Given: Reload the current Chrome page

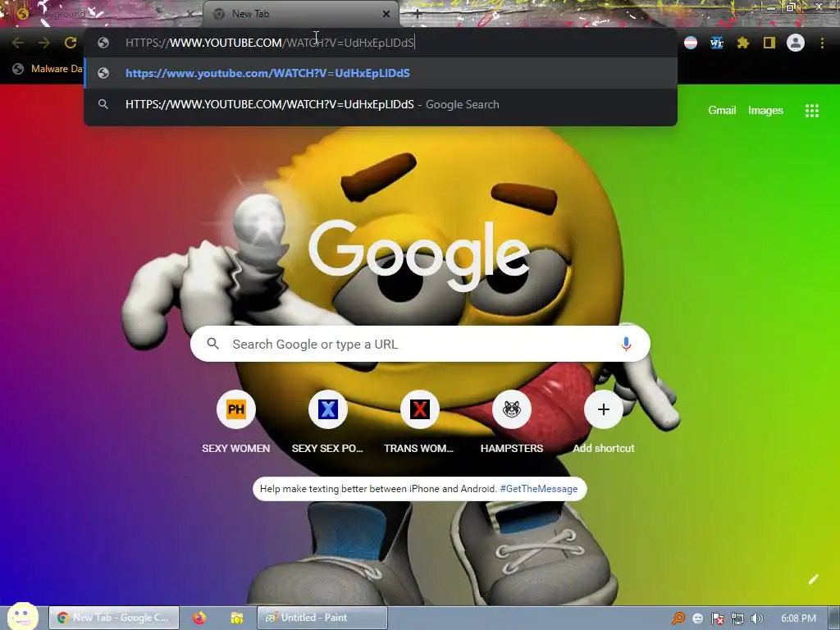Looking at the screenshot, I should [71, 43].
